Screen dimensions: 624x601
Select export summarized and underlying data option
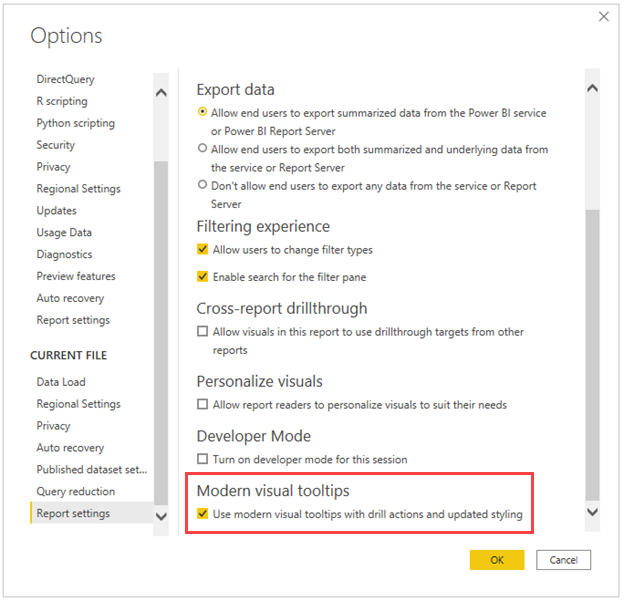[202, 148]
